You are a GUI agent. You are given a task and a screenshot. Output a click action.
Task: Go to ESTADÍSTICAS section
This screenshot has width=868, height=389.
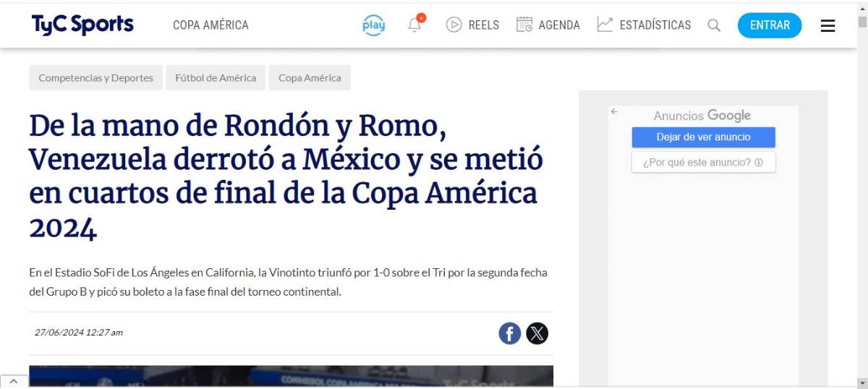(x=655, y=25)
